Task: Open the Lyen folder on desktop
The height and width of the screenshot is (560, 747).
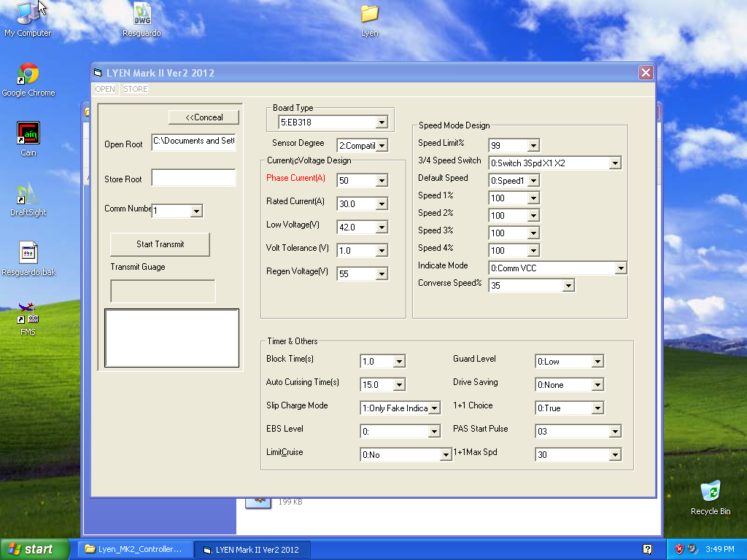Action: tap(369, 19)
